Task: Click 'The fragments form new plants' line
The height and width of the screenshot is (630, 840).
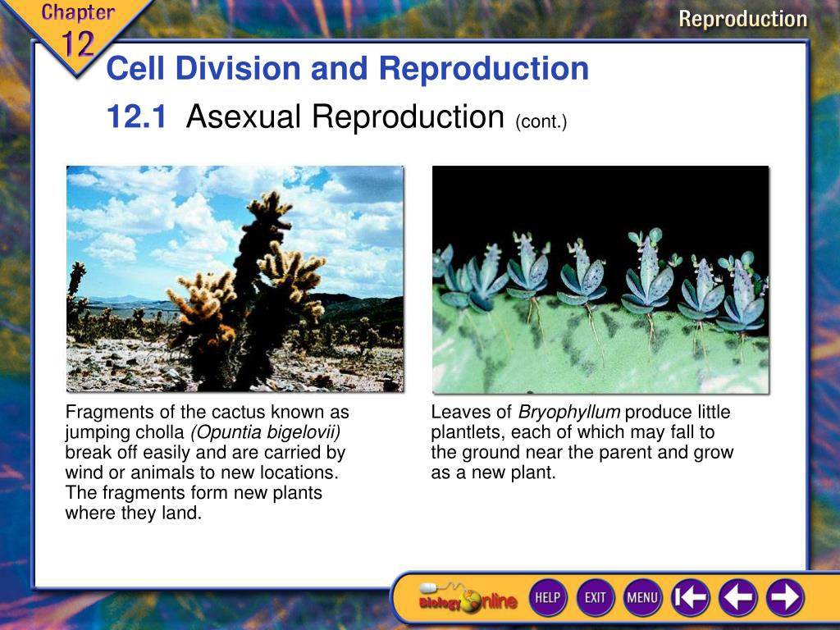Action: coord(194,492)
